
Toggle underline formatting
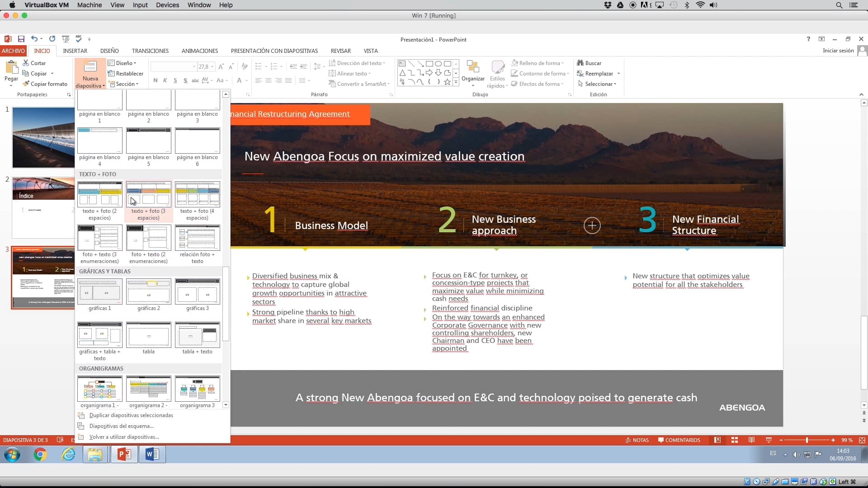click(x=175, y=80)
